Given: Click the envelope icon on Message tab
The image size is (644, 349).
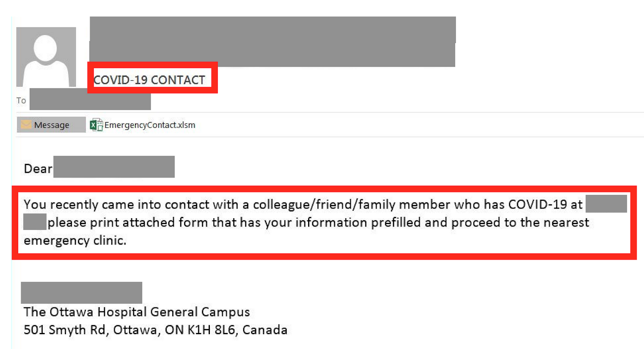Looking at the screenshot, I should tap(26, 125).
